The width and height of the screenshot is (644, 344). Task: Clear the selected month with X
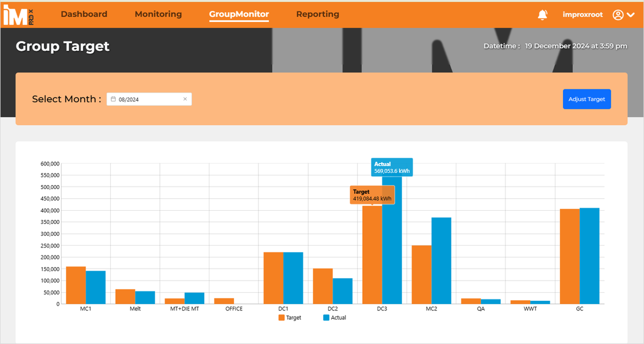coord(185,99)
